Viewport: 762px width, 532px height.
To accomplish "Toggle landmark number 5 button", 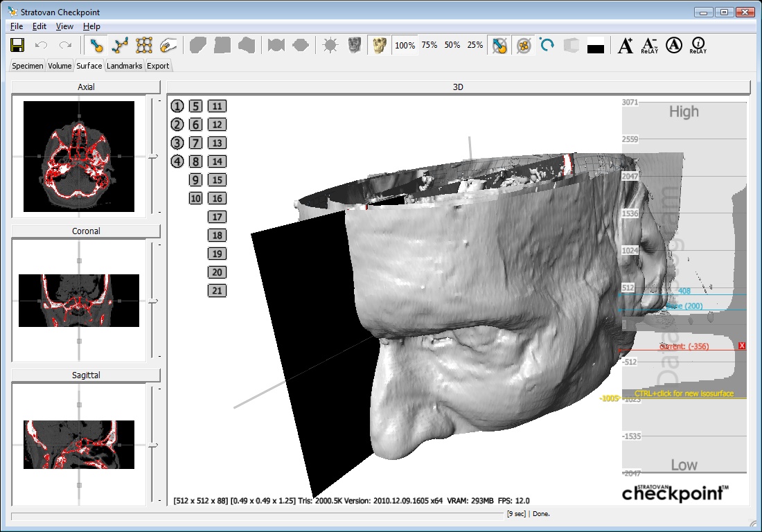I will 196,106.
